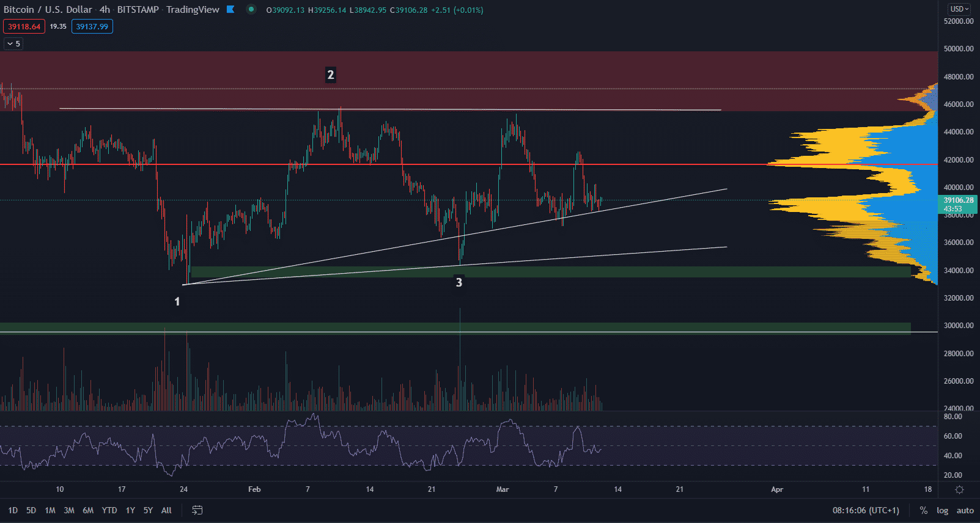Toggle auto scale mode
The image size is (980, 523).
[965, 510]
